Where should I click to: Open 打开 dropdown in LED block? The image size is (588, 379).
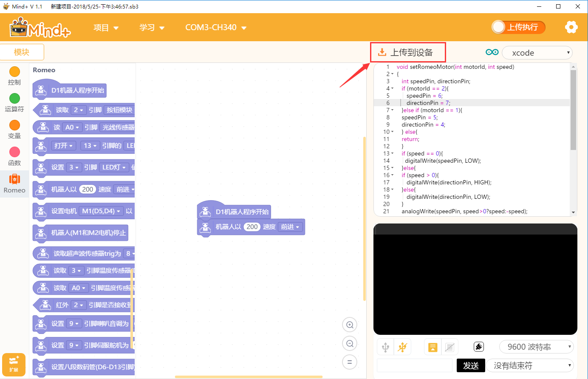64,146
